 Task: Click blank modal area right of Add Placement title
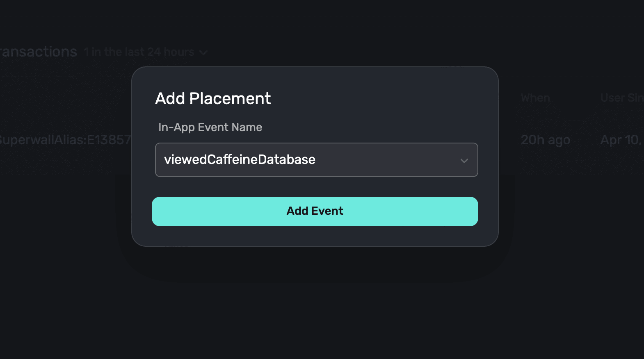381,98
